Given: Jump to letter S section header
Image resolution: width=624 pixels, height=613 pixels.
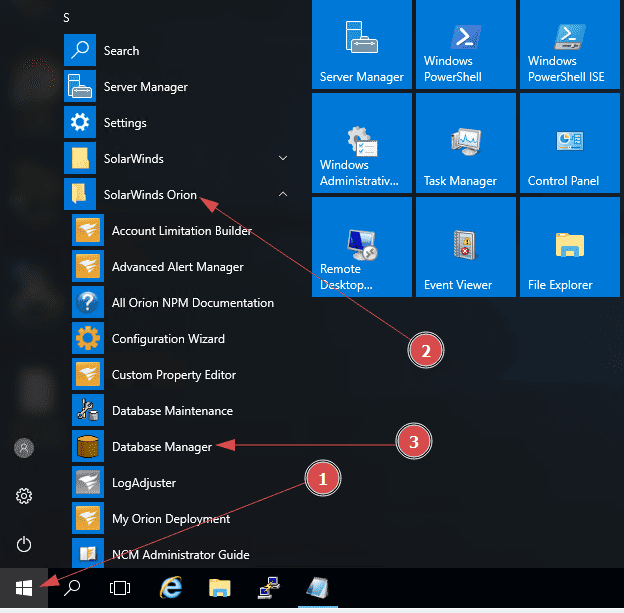Looking at the screenshot, I should point(66,18).
